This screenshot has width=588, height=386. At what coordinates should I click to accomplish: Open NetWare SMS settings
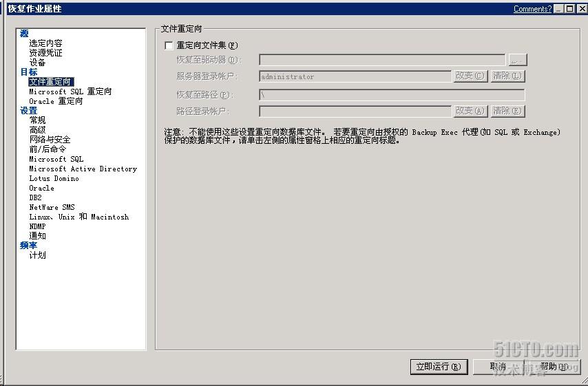[x=52, y=207]
